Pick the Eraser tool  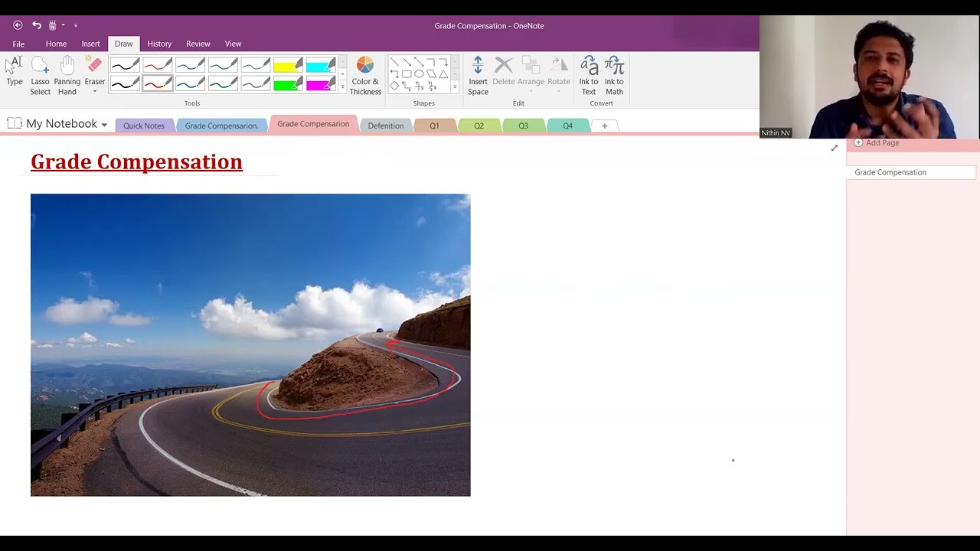(95, 71)
